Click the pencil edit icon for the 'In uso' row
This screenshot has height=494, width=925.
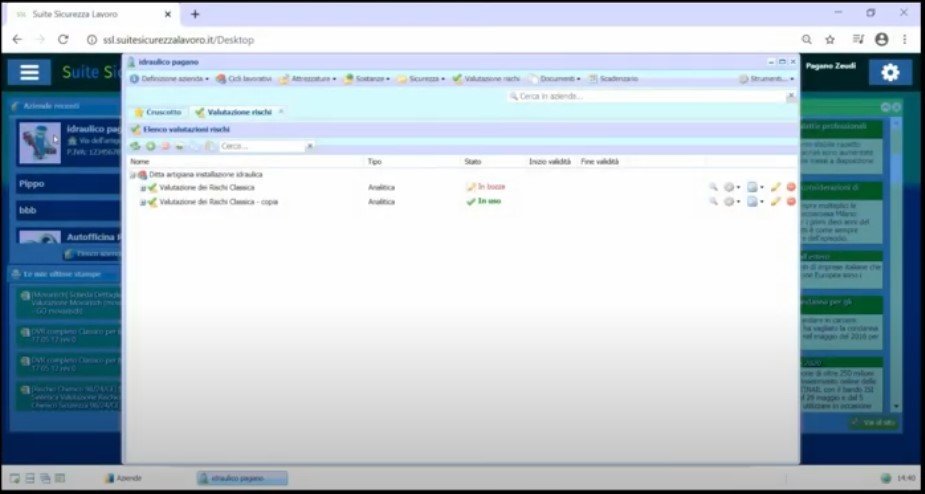point(775,201)
